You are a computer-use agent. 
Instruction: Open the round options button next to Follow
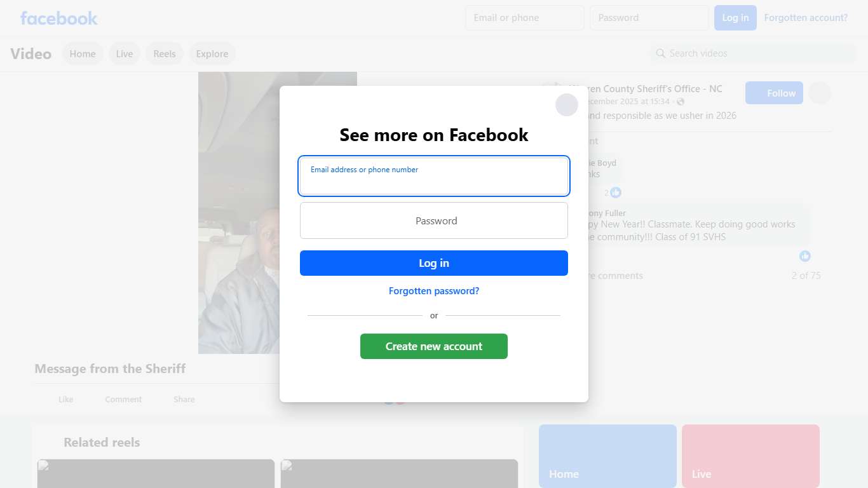click(820, 93)
